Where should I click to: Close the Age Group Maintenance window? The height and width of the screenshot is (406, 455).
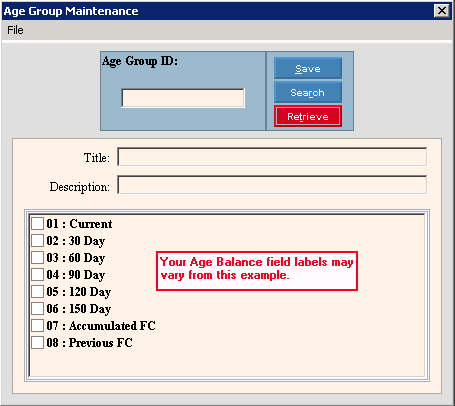pyautogui.click(x=442, y=11)
